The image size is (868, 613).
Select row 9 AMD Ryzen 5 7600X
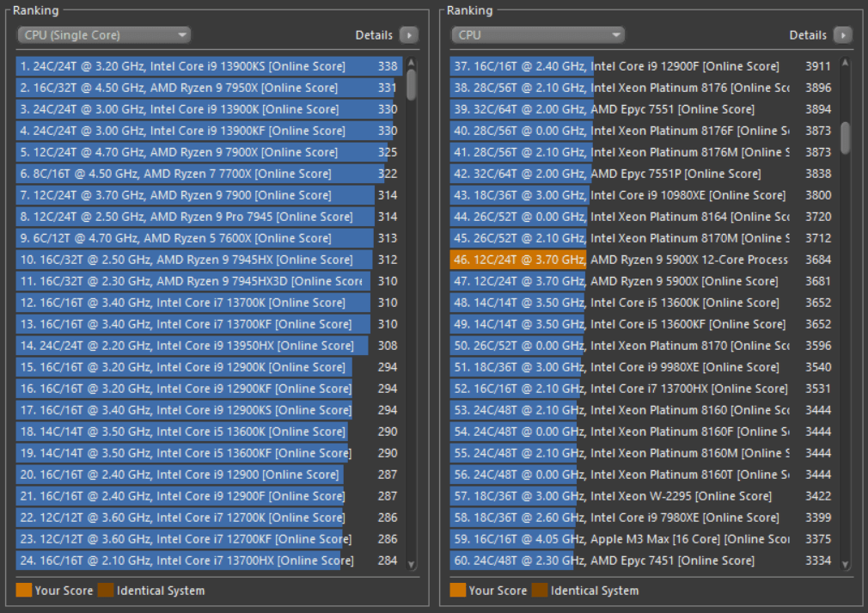click(x=209, y=238)
